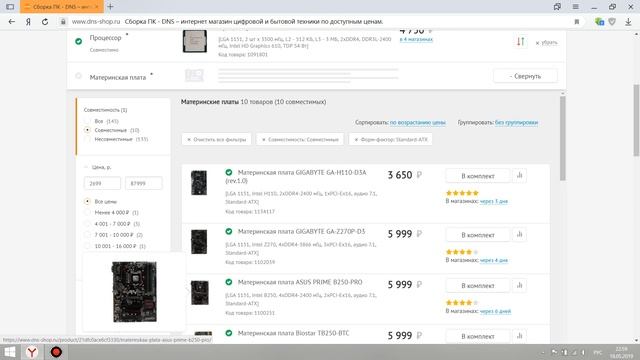
Task: Reload the page
Action: point(45,22)
